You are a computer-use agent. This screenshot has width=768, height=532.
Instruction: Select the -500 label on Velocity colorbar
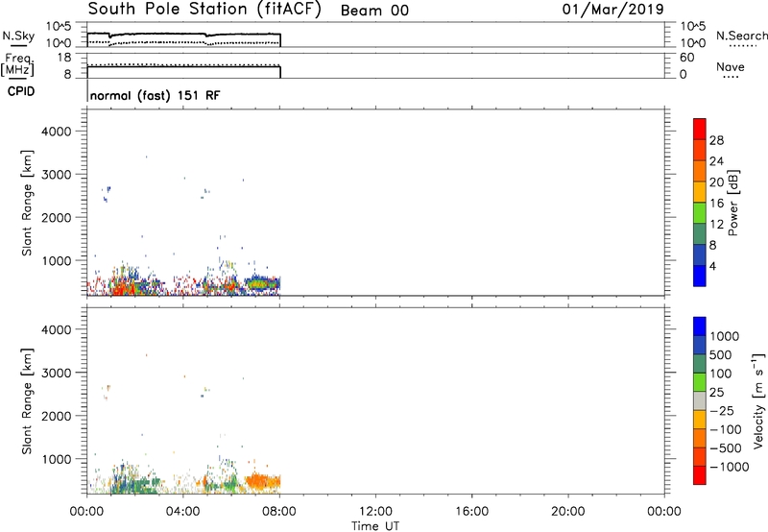[726, 447]
